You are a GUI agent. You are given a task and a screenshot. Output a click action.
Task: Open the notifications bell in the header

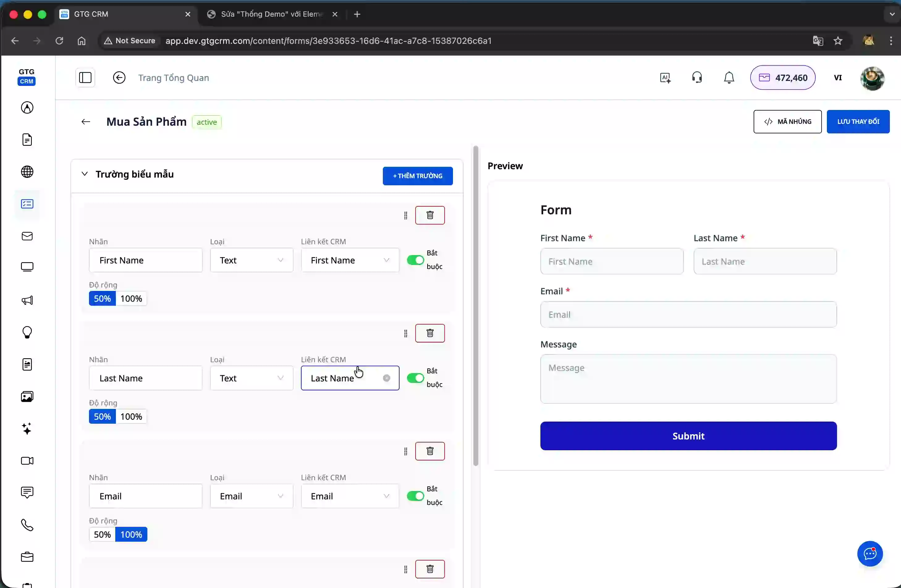pos(729,78)
